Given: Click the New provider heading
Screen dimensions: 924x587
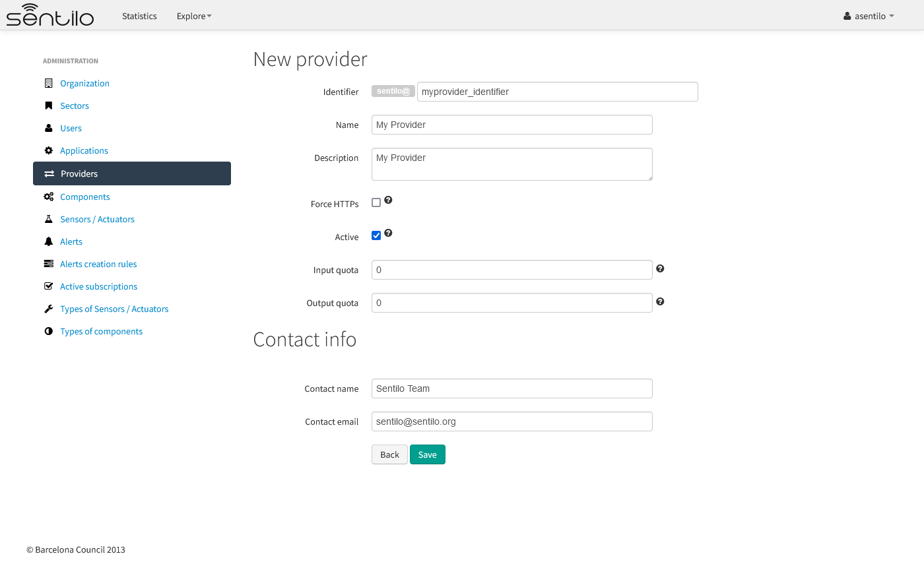Looking at the screenshot, I should coord(310,59).
